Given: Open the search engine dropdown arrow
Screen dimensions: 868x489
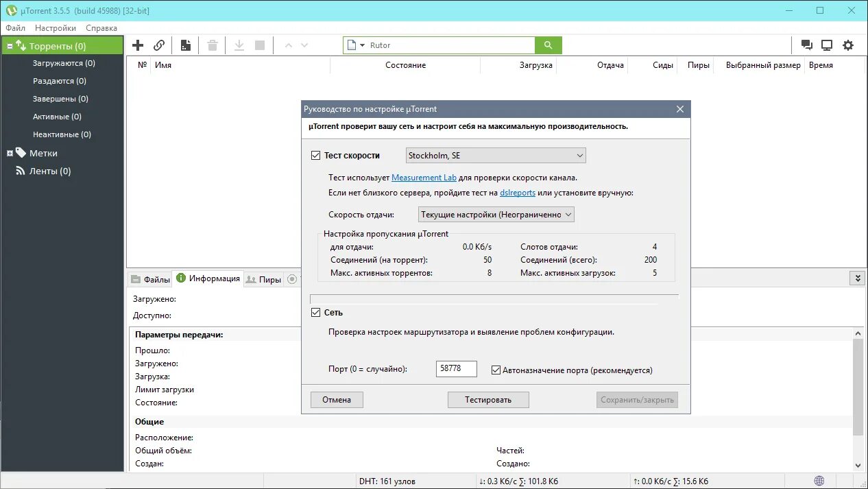Looking at the screenshot, I should coord(363,45).
